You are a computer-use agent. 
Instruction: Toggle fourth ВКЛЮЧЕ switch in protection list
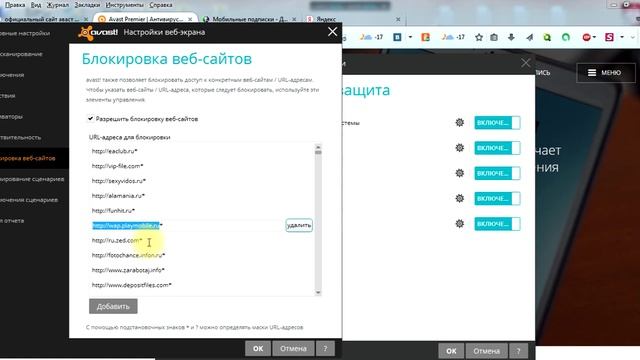click(497, 199)
